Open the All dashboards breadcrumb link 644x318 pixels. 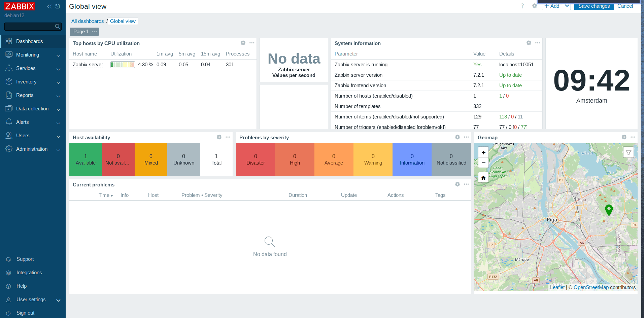click(88, 21)
